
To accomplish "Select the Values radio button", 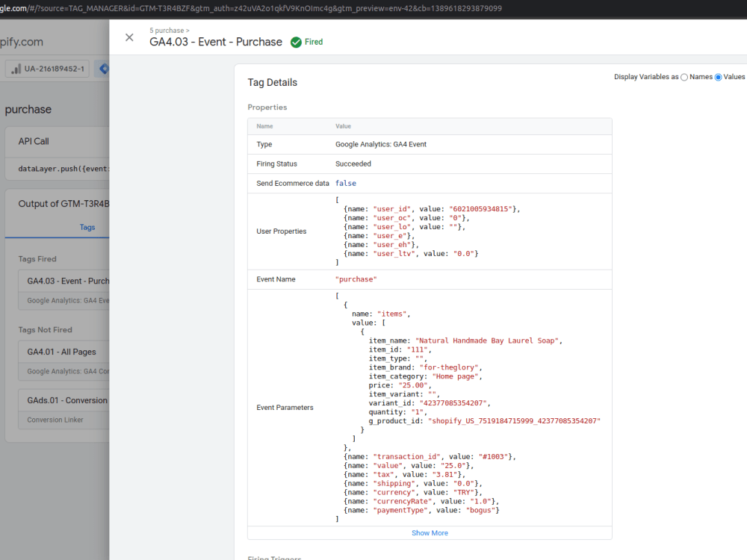I will coord(718,77).
